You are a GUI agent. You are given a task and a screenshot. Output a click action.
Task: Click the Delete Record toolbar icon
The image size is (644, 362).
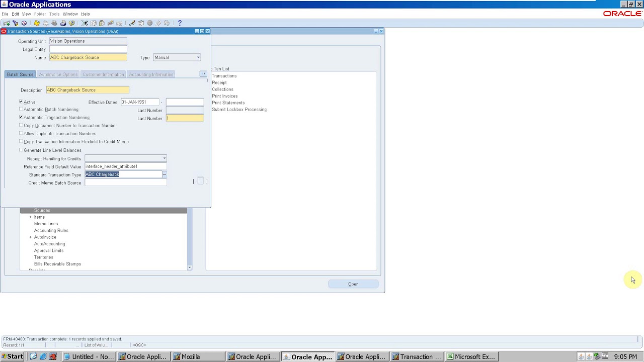tap(119, 23)
